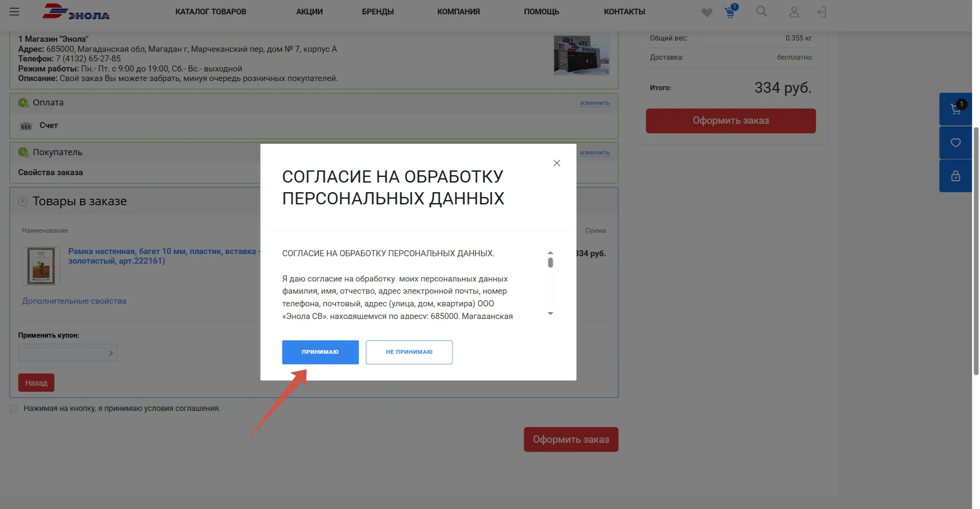Open the hamburger menu icon
The height and width of the screenshot is (509, 980).
14,12
